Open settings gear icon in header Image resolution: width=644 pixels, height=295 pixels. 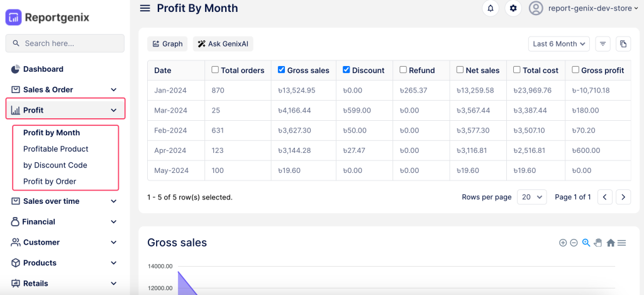pos(513,8)
